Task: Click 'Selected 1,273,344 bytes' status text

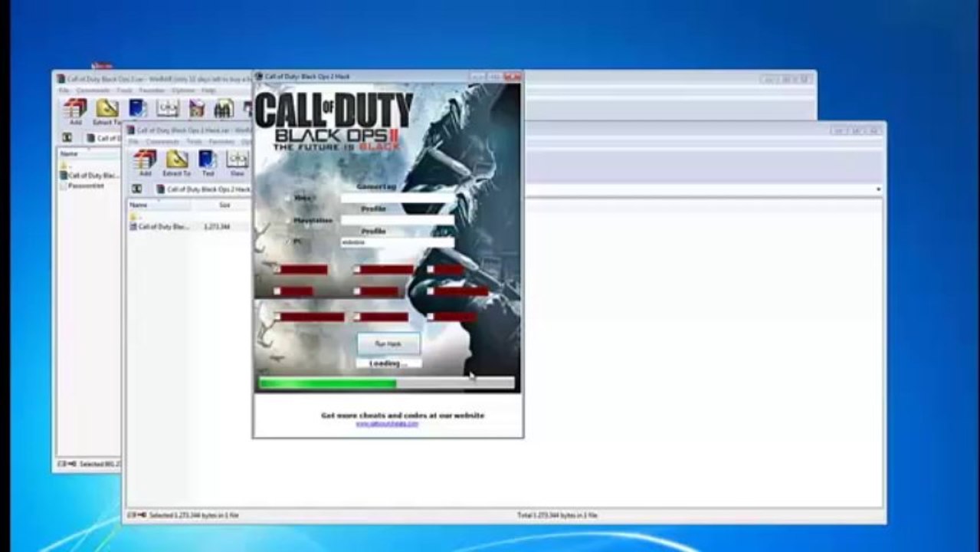Action: pyautogui.click(x=194, y=515)
